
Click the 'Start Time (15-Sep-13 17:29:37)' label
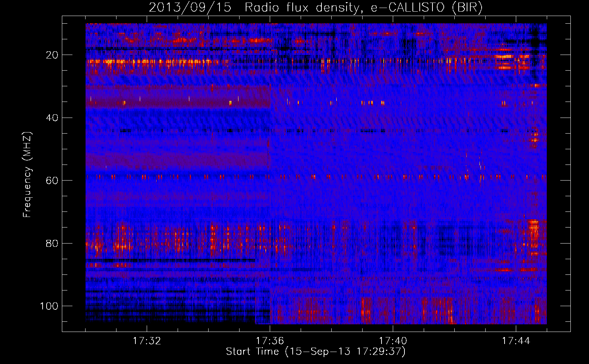pos(316,352)
